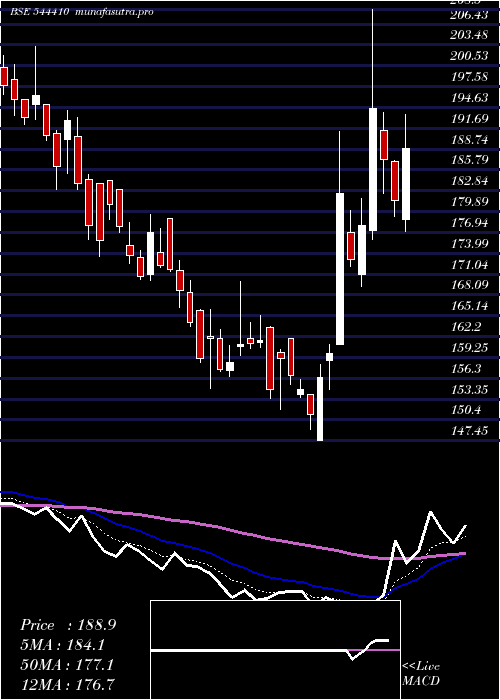The width and height of the screenshot is (500, 700).
Task: Click the 171.04 price axis label
Action: (x=469, y=264)
